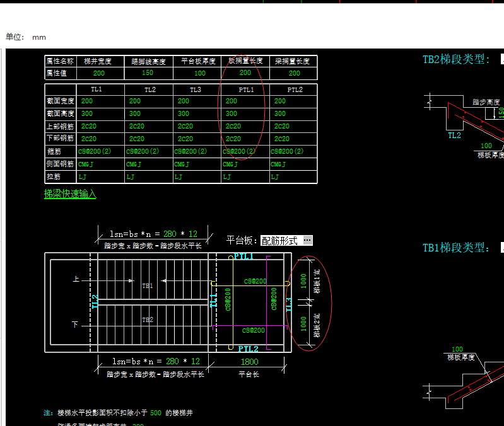Edit TL2 下部钢筋 value 2C20

tap(137, 139)
